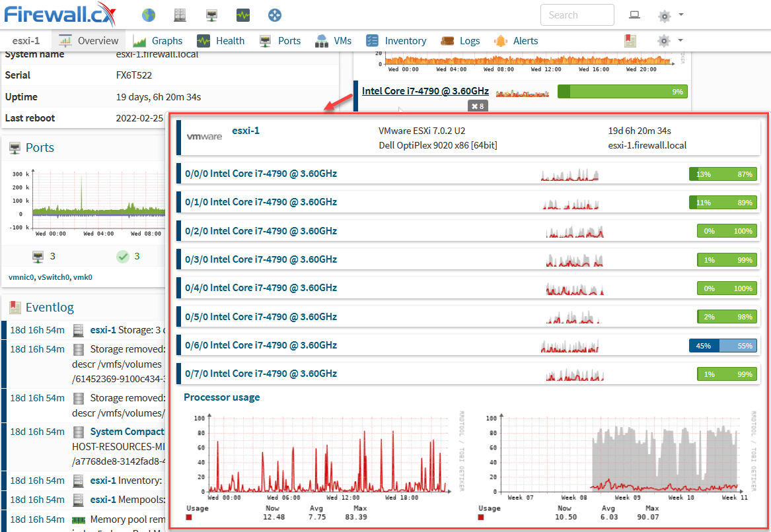Open 0/6/0 Intel Core i7-4790 entry
Screen dimensions: 771x532
pos(261,345)
